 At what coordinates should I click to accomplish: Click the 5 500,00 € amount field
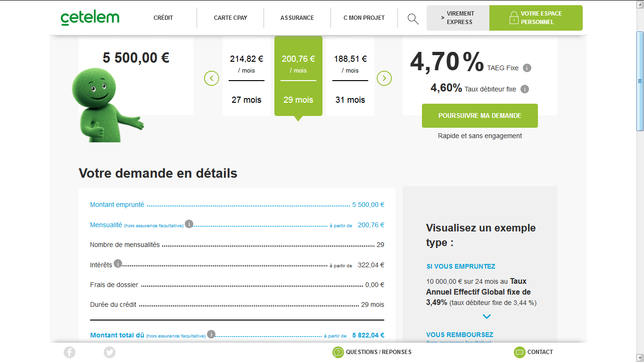point(136,58)
